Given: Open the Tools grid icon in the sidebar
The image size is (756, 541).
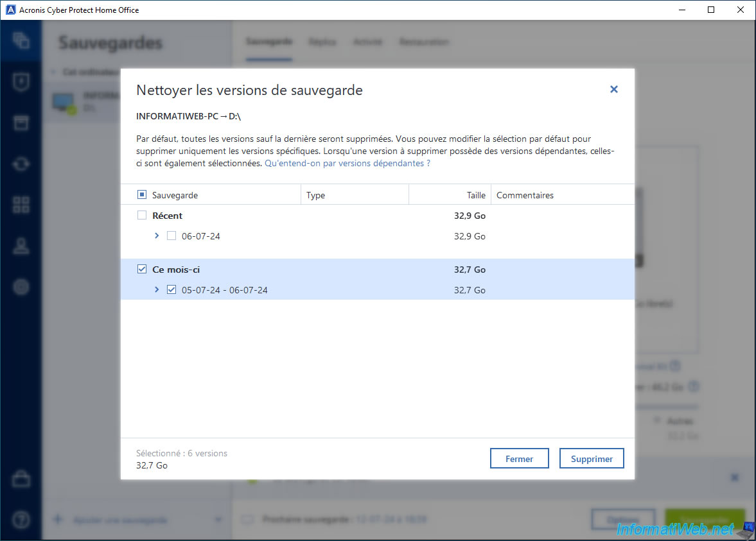Looking at the screenshot, I should 21,205.
